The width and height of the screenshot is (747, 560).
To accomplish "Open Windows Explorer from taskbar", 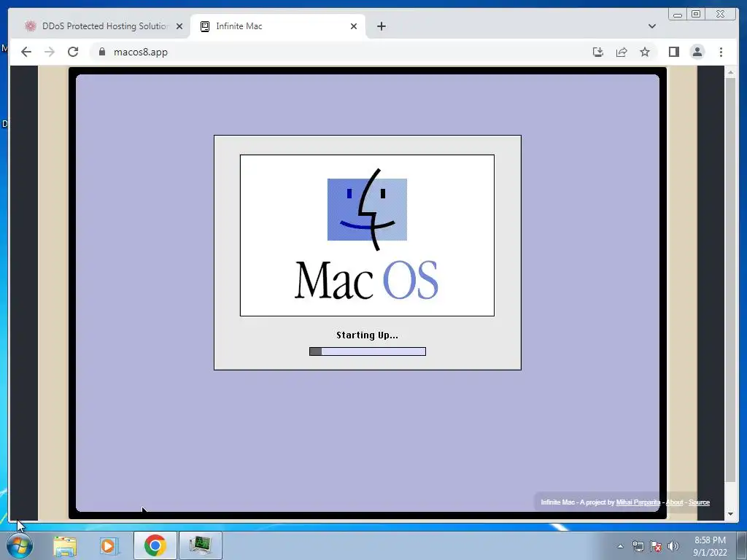I will pos(65,545).
